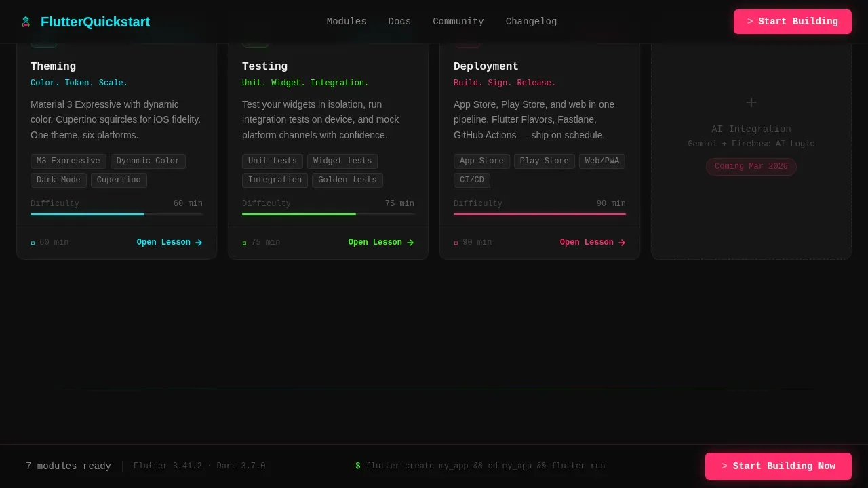Click the Deployment card heading
This screenshot has width=868, height=488.
[486, 66]
